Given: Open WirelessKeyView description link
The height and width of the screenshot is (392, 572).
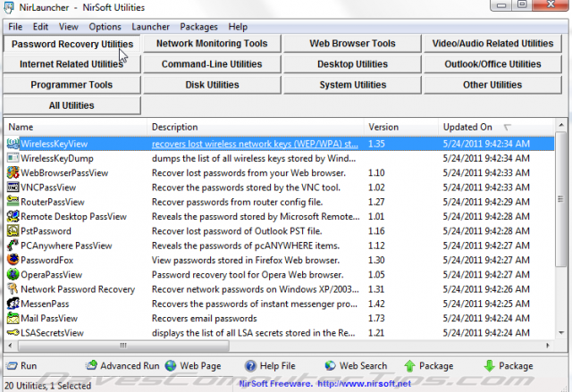Looking at the screenshot, I should [255, 144].
